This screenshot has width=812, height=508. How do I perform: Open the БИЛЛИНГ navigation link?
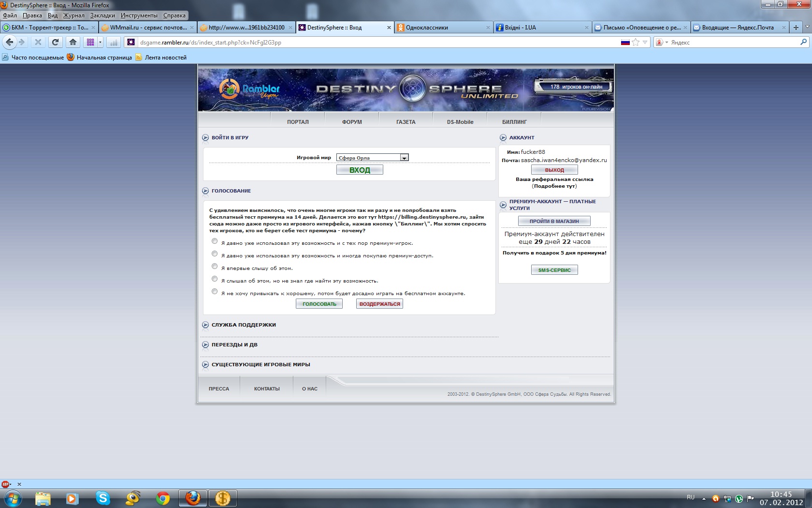[x=514, y=122]
